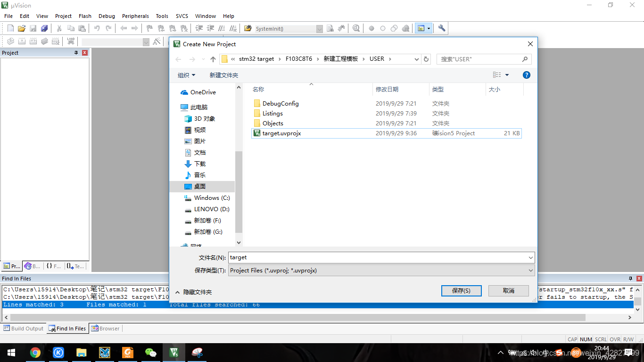
Task: Click the Undo arrow icon
Action: pos(97,28)
